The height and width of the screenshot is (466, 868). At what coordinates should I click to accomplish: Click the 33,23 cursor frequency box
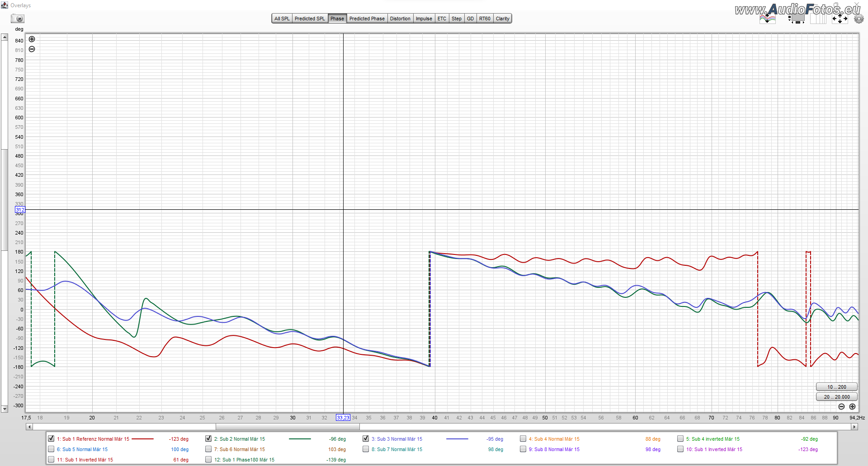343,418
